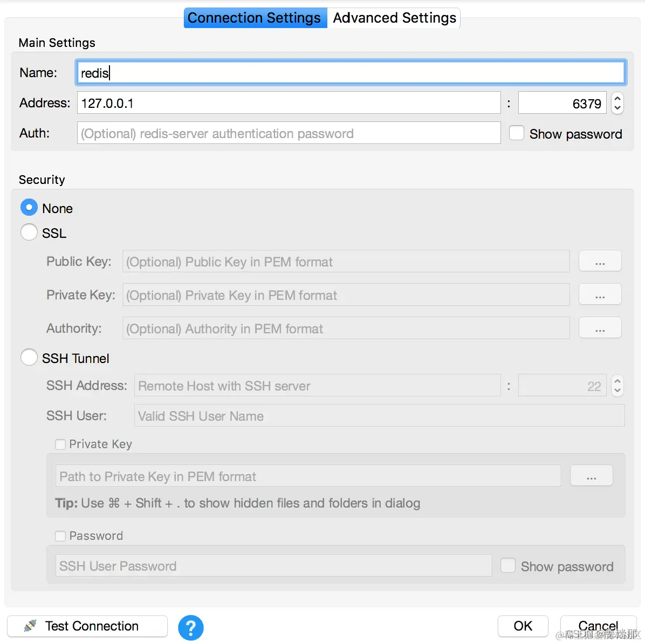Click the Auth password field
This screenshot has width=645, height=644.
[x=289, y=133]
